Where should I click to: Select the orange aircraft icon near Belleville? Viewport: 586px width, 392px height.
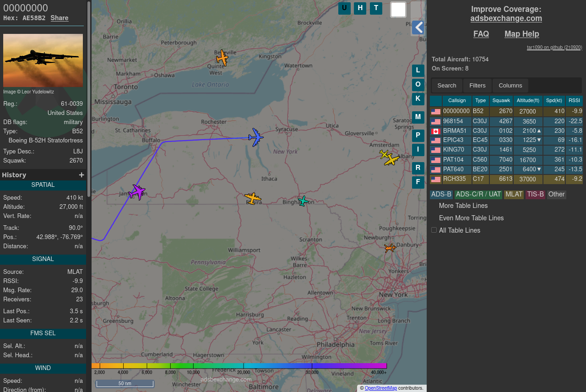click(222, 58)
